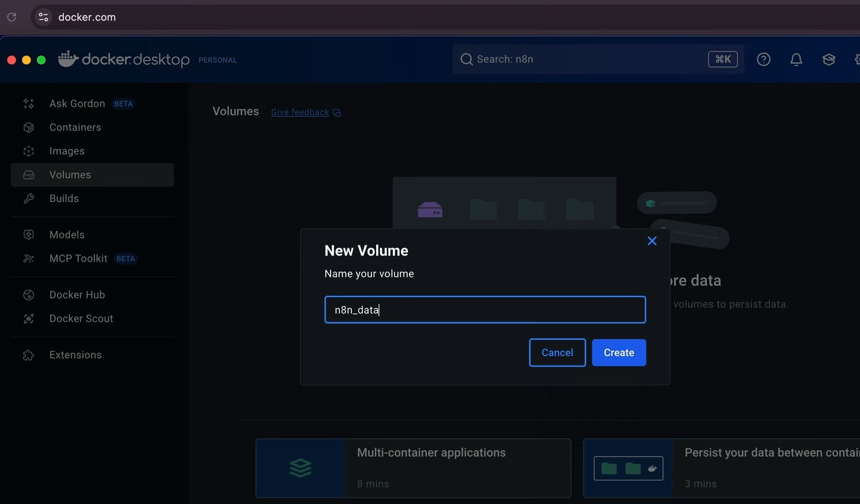
Task: Click the ⌘K shortcut badge
Action: 723,59
